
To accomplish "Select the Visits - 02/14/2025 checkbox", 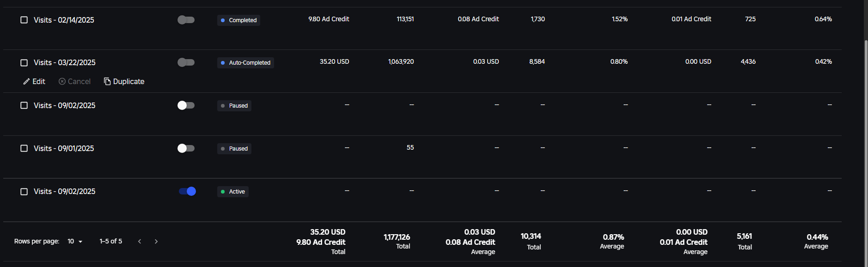I will tap(24, 20).
